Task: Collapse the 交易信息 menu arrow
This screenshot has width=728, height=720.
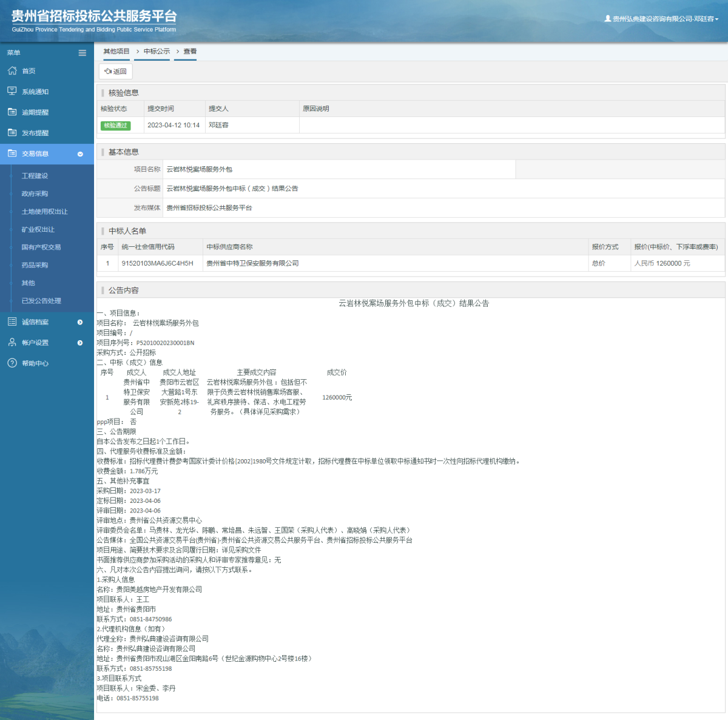Action: (80, 154)
